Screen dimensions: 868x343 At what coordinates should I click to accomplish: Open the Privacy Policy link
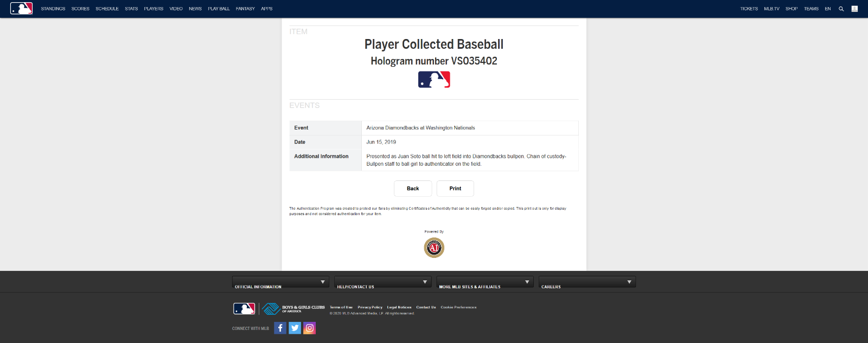point(370,307)
